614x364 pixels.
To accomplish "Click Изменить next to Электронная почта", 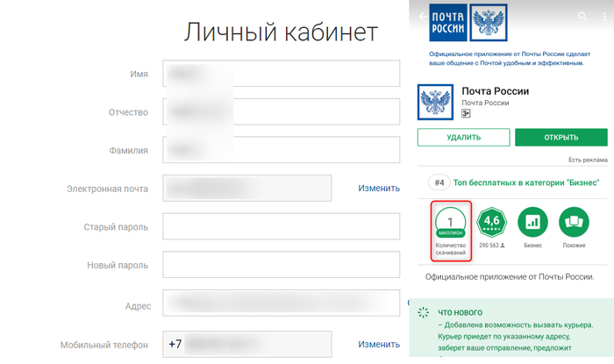I will (x=379, y=189).
